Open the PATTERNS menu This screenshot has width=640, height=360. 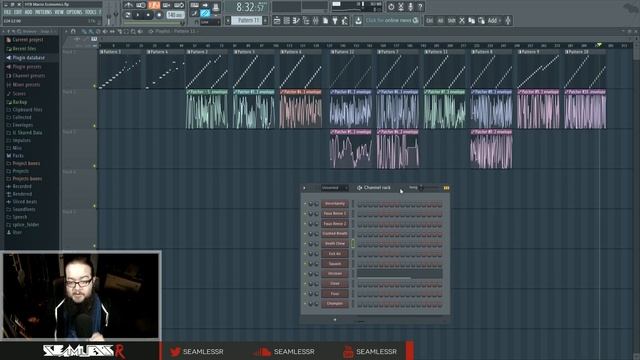click(x=43, y=13)
